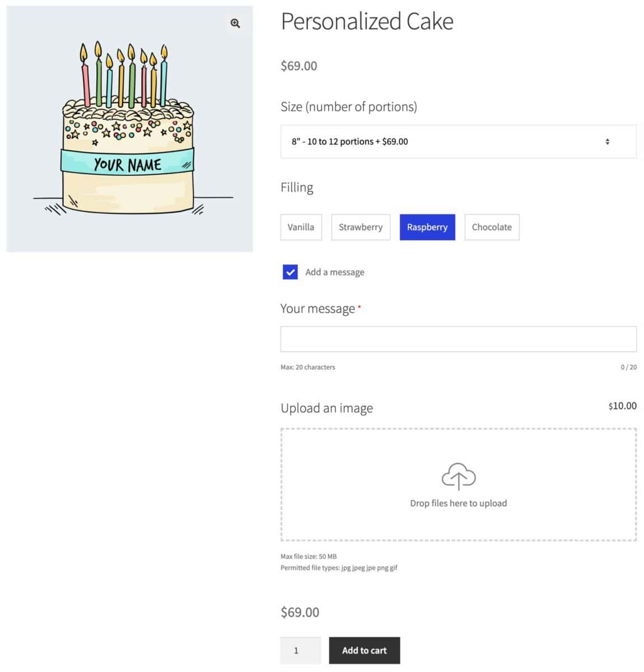The width and height of the screenshot is (644, 672).
Task: Click the selected Raspberry filling
Action: tap(427, 227)
